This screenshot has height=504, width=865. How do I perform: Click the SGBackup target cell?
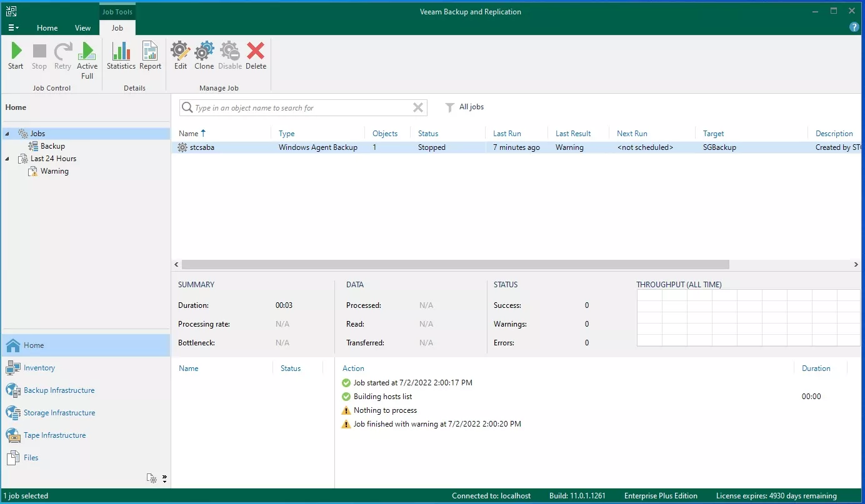tap(719, 147)
